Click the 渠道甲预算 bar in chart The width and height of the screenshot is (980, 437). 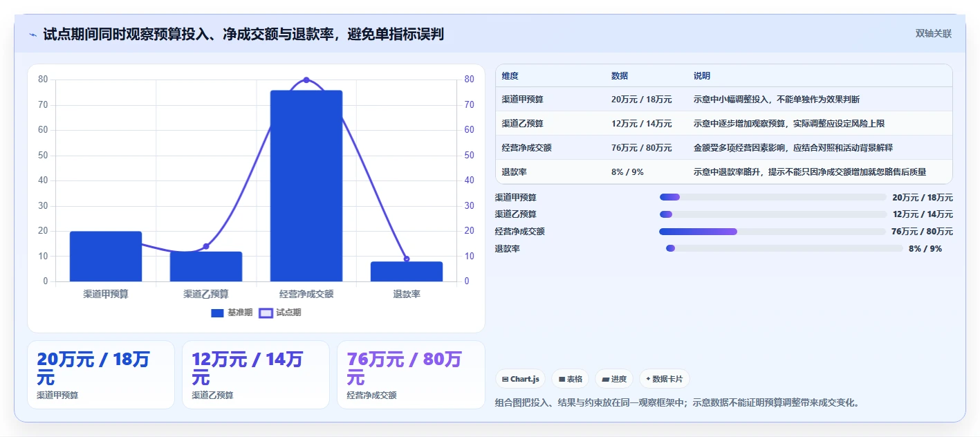tap(106, 257)
